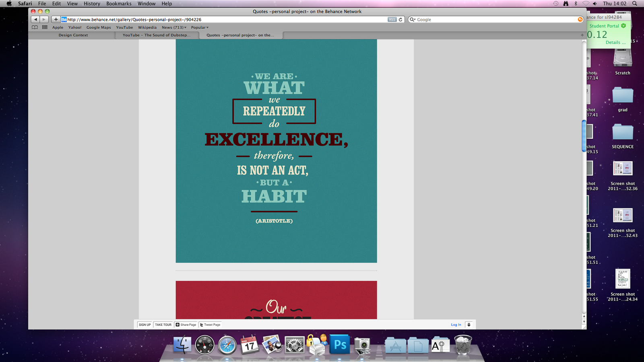The width and height of the screenshot is (644, 362).
Task: Open the Bookmarks menu
Action: point(119,4)
